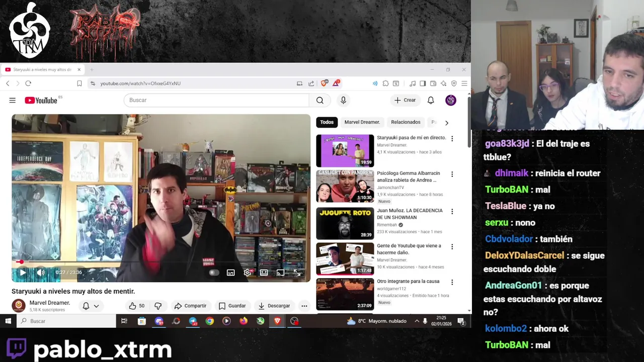The image size is (644, 362).
Task: Open options for 'Otro integrante para la causa'
Action: click(452, 283)
